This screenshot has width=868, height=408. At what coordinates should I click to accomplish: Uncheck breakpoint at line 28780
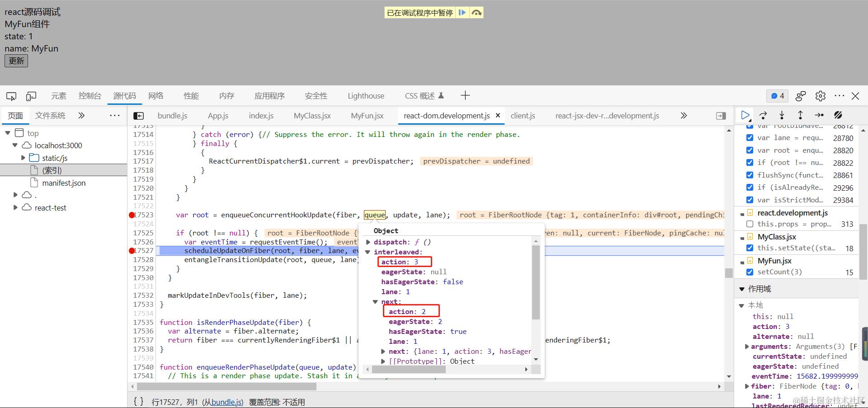tap(750, 138)
